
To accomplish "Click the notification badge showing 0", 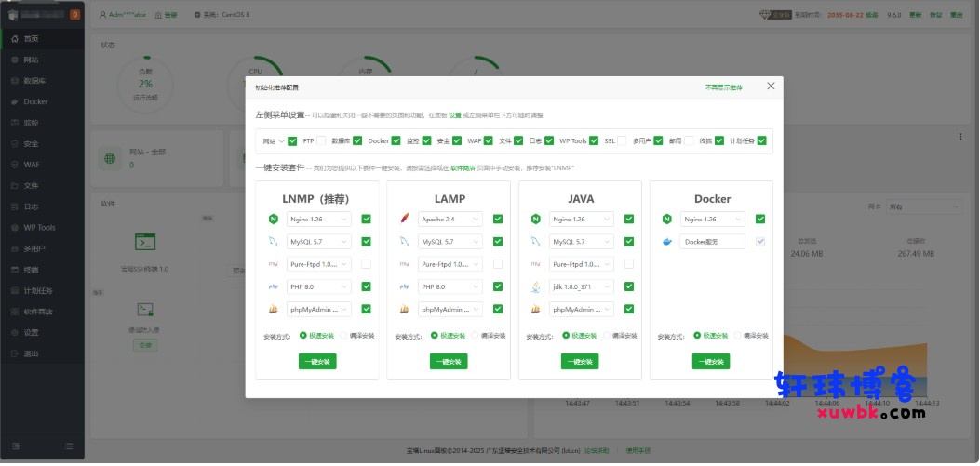I will pos(75,14).
